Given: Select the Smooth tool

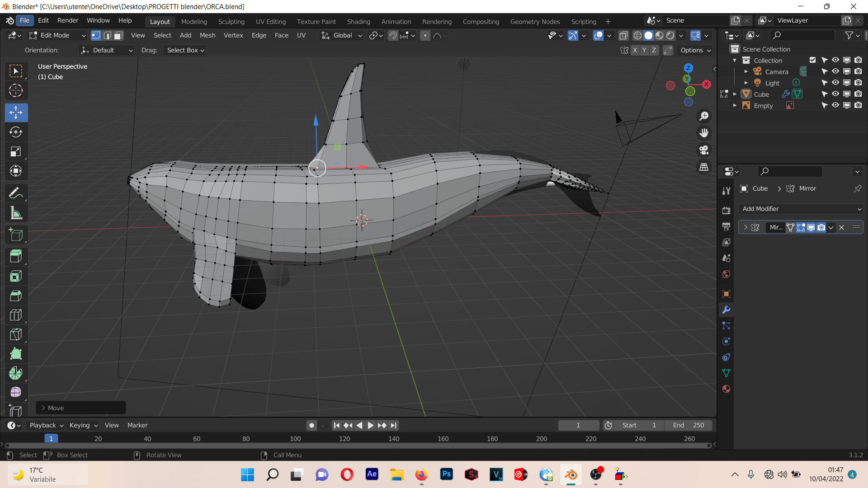Looking at the screenshot, I should click(16, 392).
